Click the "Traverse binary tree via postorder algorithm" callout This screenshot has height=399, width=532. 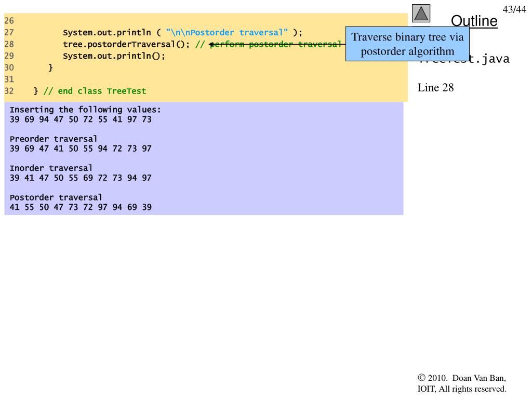tap(407, 44)
